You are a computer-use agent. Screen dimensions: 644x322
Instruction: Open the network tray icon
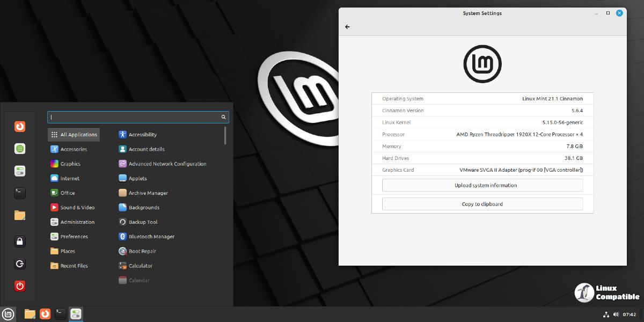[x=606, y=314]
